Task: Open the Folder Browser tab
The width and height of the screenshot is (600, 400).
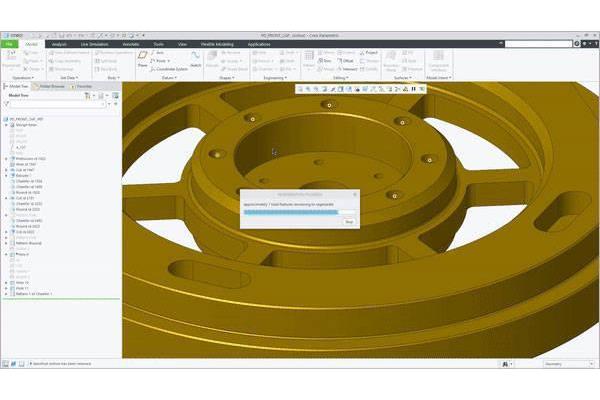Action: (x=50, y=87)
